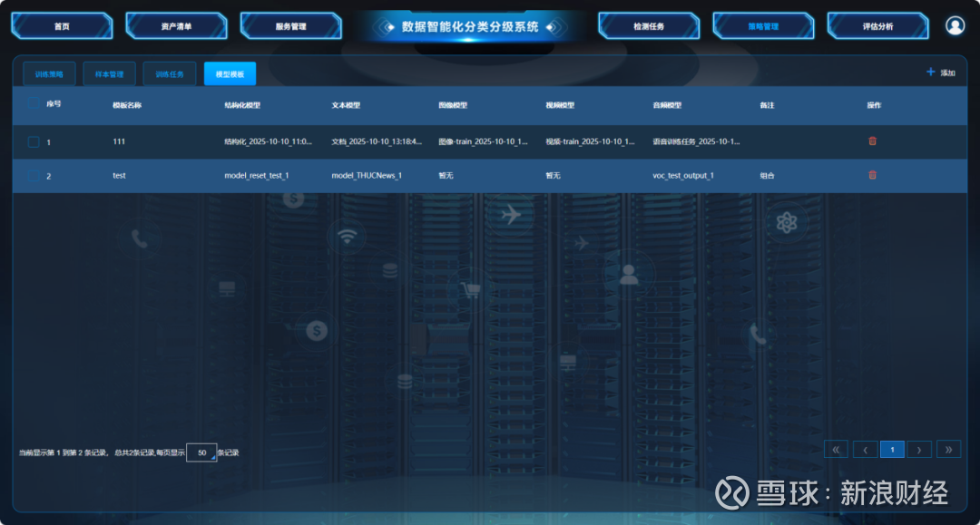Click trash icon for test template row
Image resolution: width=980 pixels, height=525 pixels.
[872, 175]
